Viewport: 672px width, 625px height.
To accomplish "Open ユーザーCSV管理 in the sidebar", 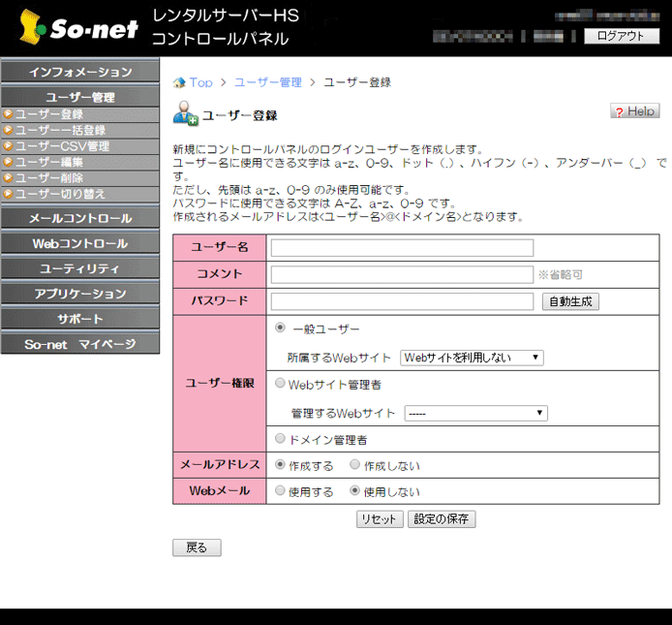I will tap(61, 146).
